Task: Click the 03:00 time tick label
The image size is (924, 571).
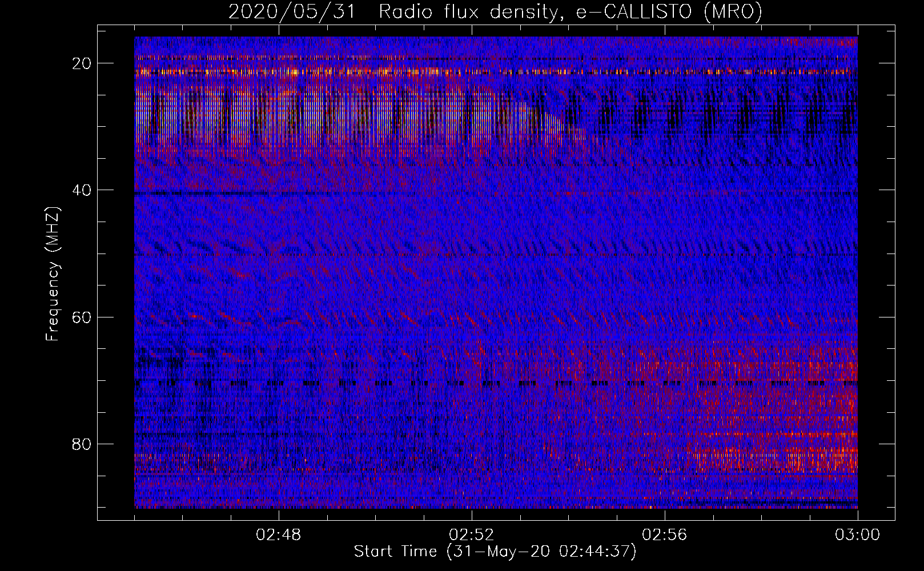Action: 857,535
